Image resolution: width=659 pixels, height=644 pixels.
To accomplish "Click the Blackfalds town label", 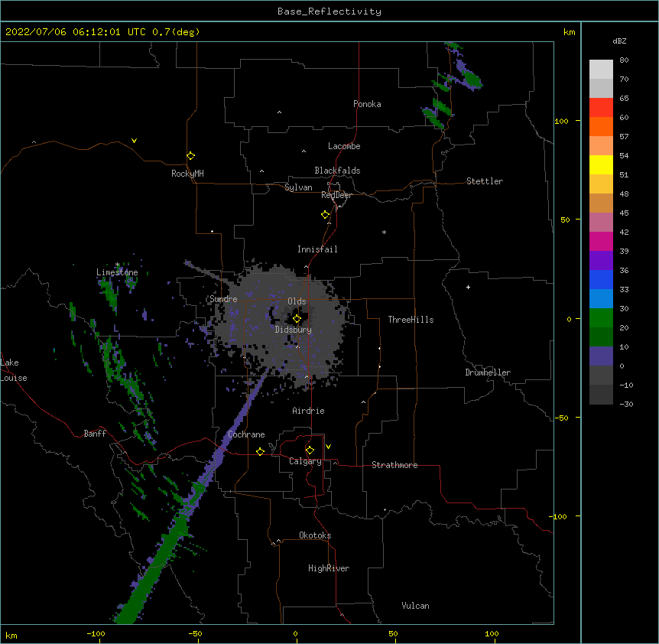I will coord(337,171).
